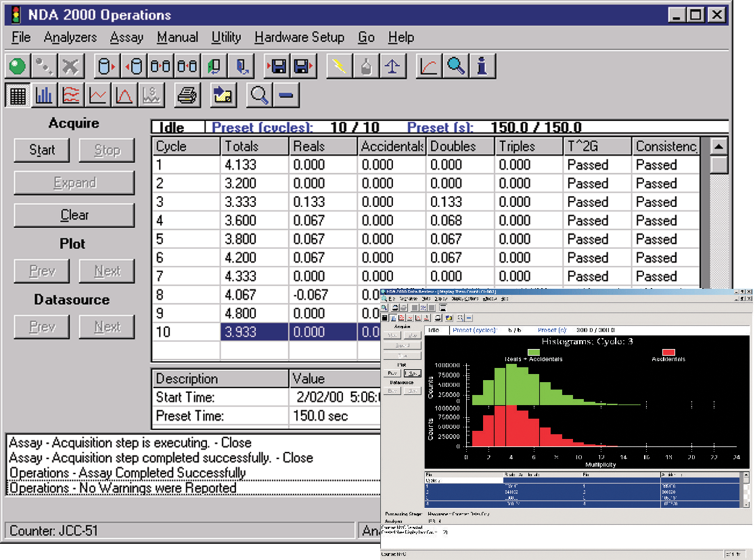
Task: Expand the Analyzers menu dropdown
Action: pyautogui.click(x=70, y=37)
